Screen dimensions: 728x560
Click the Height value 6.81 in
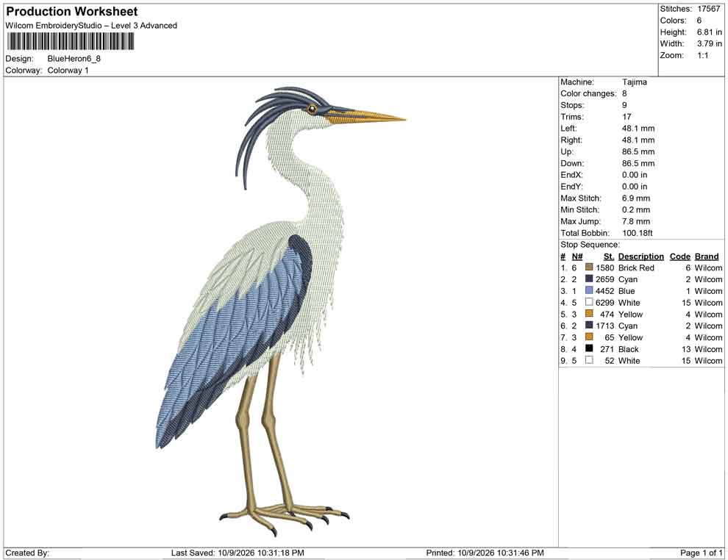coord(710,32)
